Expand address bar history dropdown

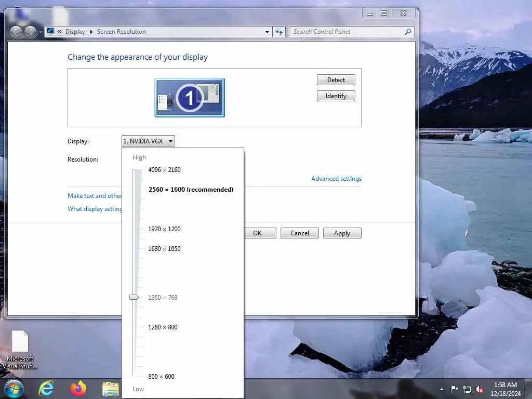coord(268,32)
